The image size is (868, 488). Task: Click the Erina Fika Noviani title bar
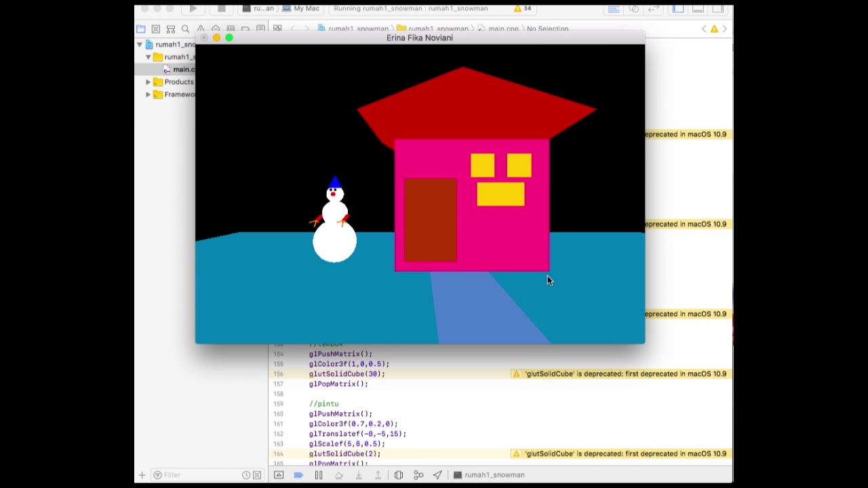tap(420, 38)
